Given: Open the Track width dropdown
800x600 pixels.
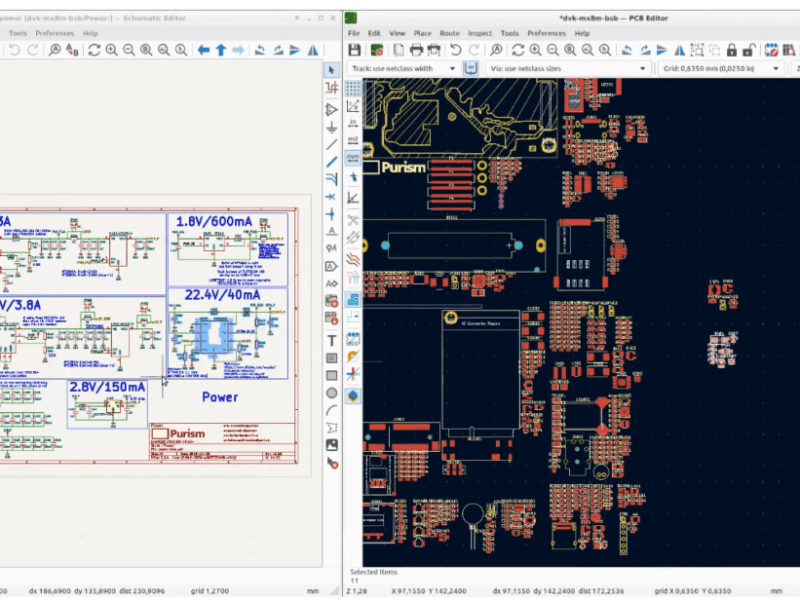Looking at the screenshot, I should [x=455, y=67].
